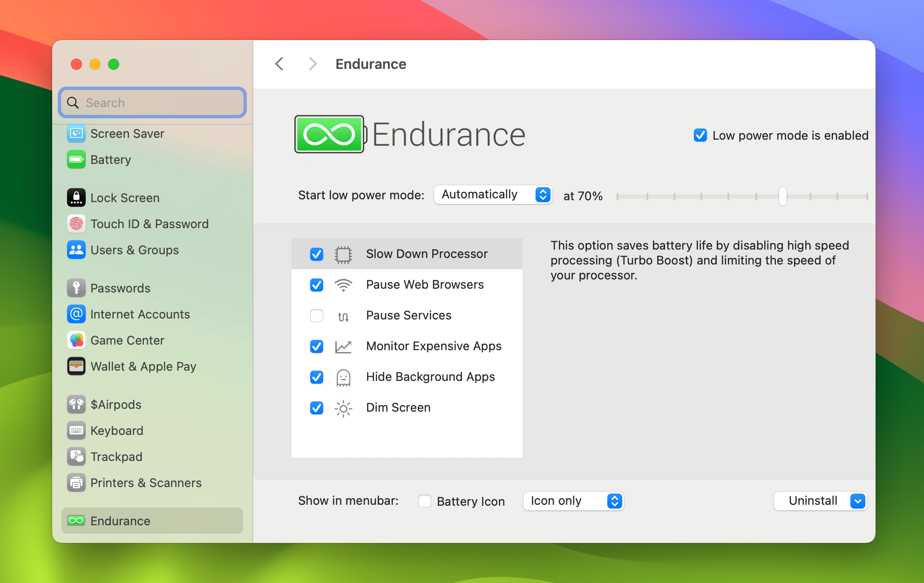Click the Trackpad sidebar icon
Viewport: 924px width, 583px height.
76,457
